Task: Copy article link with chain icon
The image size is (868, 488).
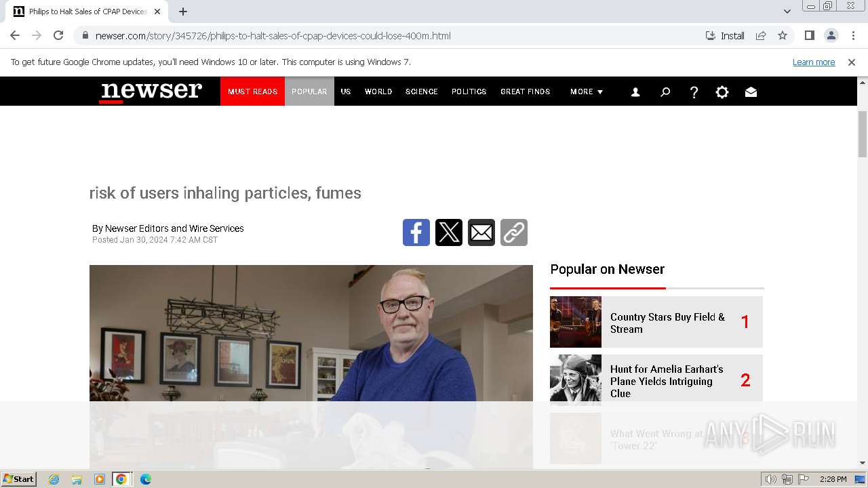Action: (x=514, y=232)
